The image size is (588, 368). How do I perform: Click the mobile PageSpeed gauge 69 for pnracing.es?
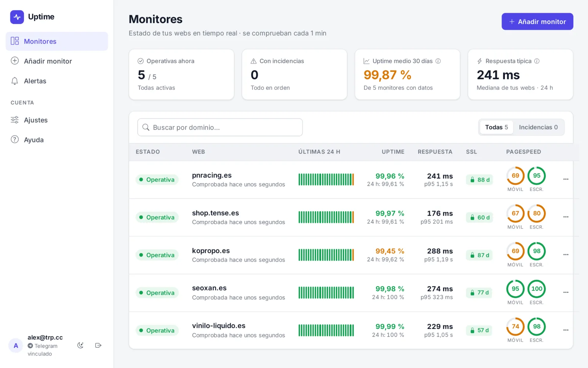(516, 176)
